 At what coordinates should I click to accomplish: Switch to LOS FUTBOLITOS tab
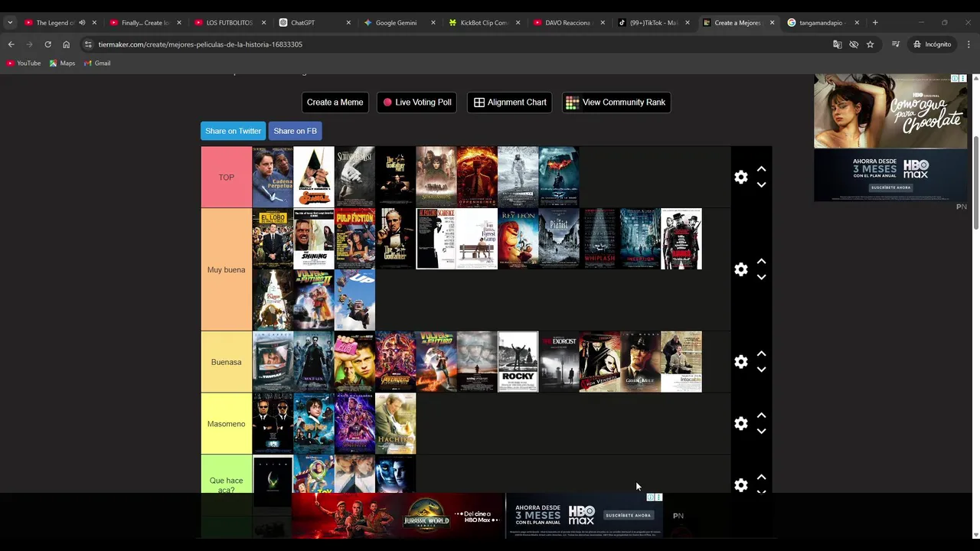point(230,23)
